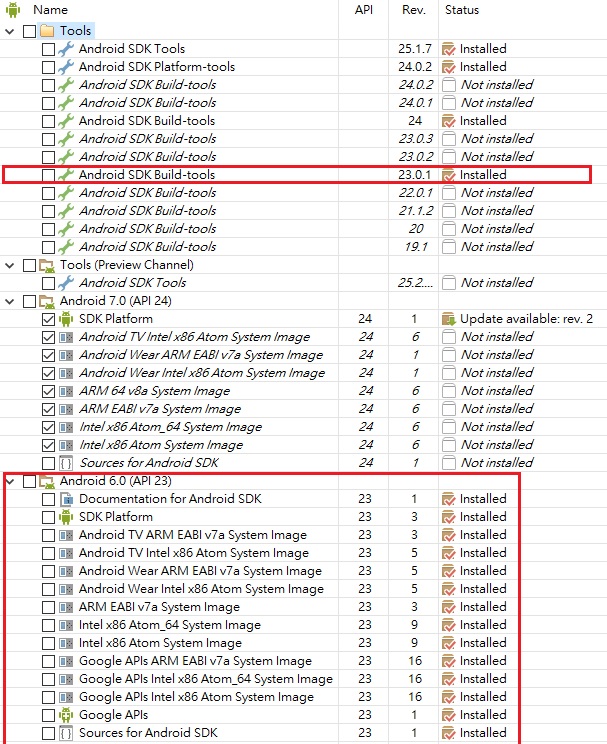Click Documentation for Android SDK icon
The image size is (607, 744).
click(x=66, y=499)
